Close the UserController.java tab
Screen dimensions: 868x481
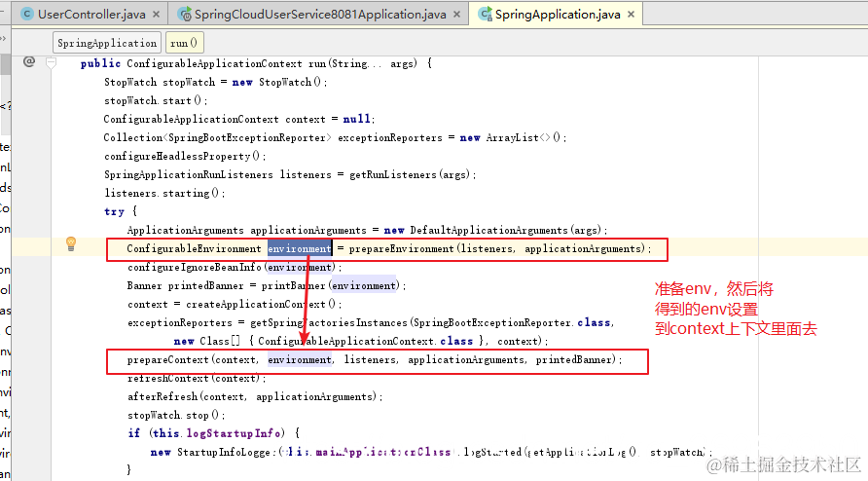point(156,15)
